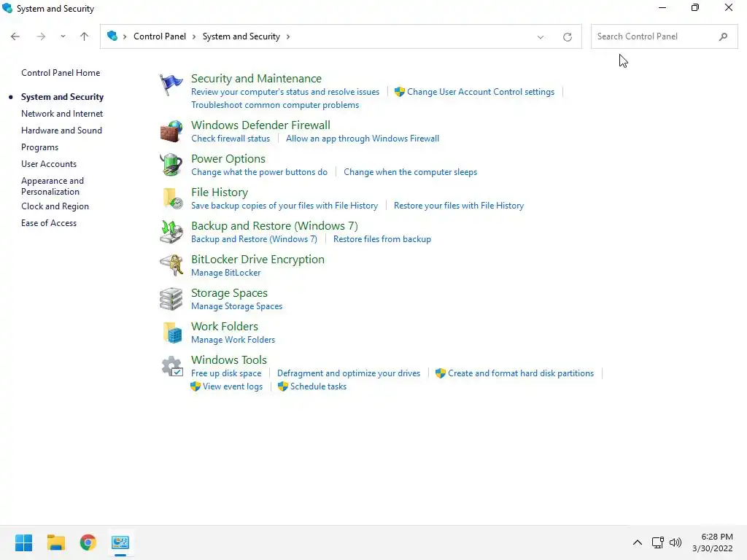The width and height of the screenshot is (747, 560).
Task: Open Ease of Access category
Action: tap(49, 223)
